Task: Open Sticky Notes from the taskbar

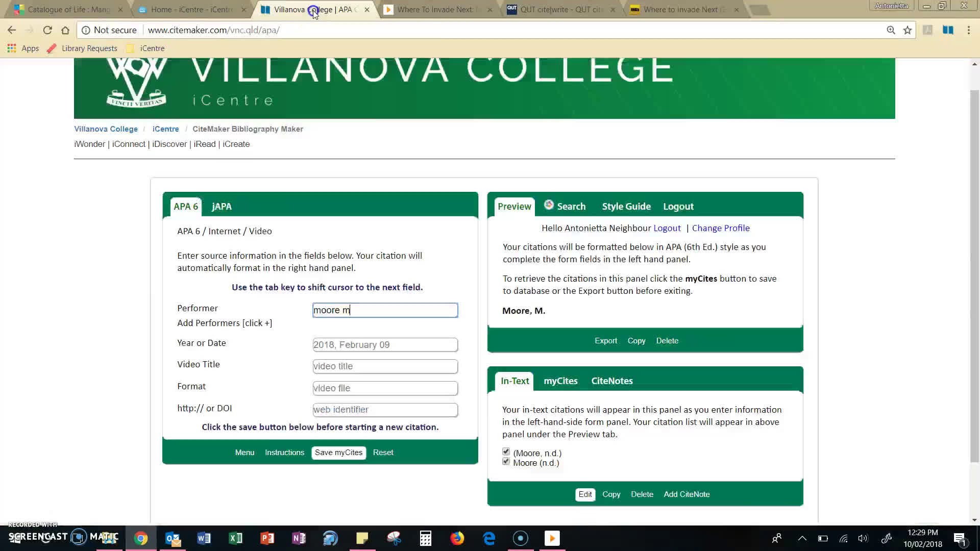Action: tap(362, 538)
